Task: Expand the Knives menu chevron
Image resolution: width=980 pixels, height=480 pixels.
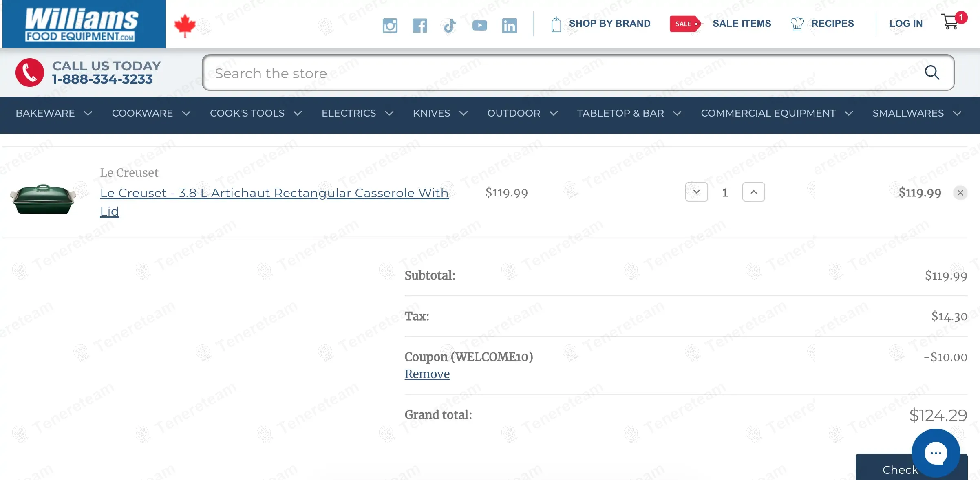Action: click(x=464, y=113)
